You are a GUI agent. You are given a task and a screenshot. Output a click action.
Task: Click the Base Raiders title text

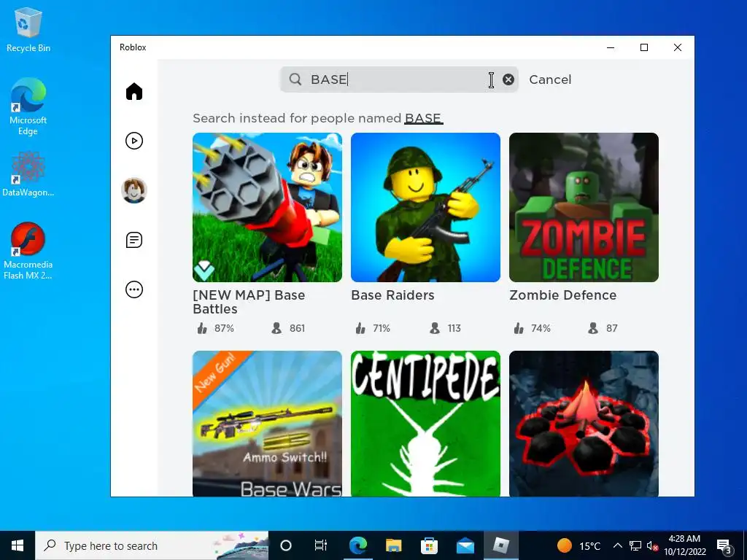(392, 295)
